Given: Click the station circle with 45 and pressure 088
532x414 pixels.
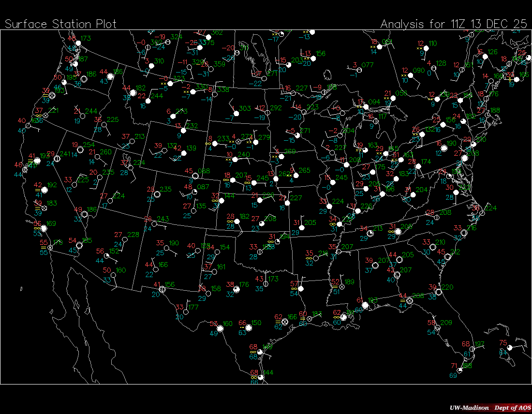Looking at the screenshot, I should (x=196, y=175).
